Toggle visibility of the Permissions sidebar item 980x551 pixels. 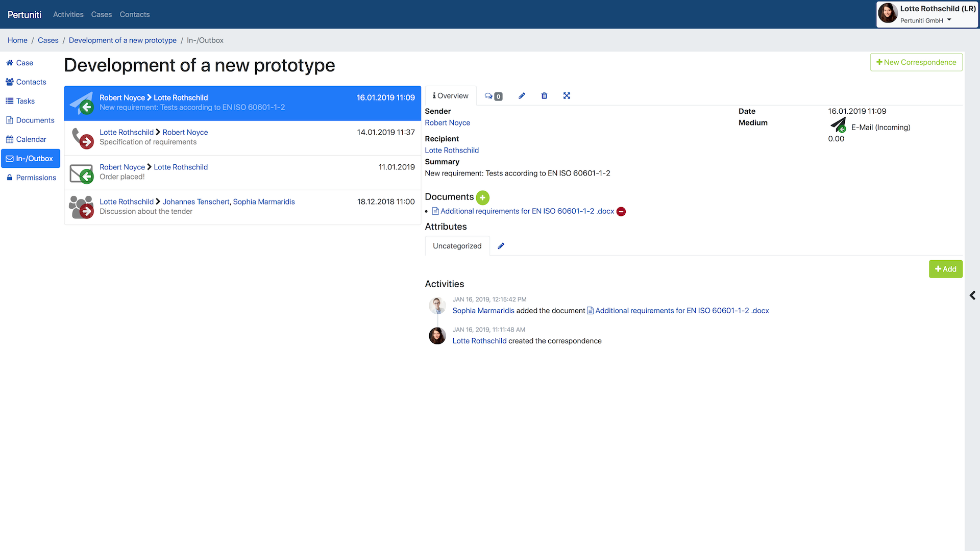[x=36, y=177]
